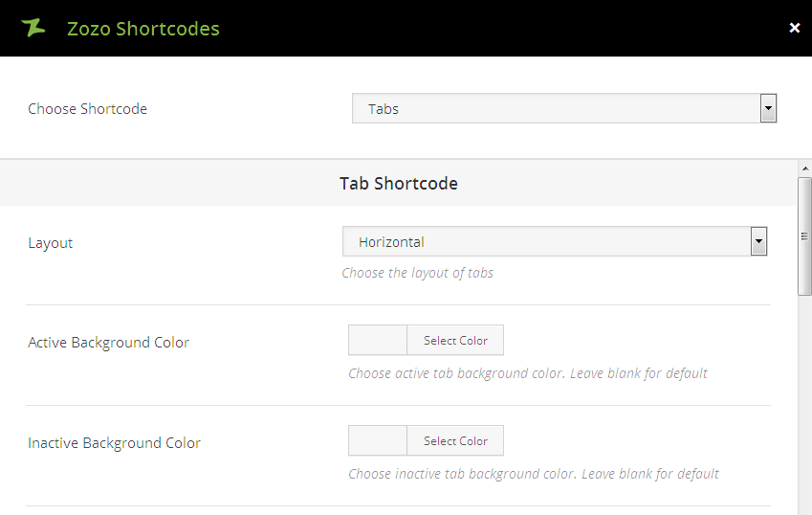812x515 pixels.
Task: Open the Choose Shortcode dropdown
Action: (x=556, y=109)
